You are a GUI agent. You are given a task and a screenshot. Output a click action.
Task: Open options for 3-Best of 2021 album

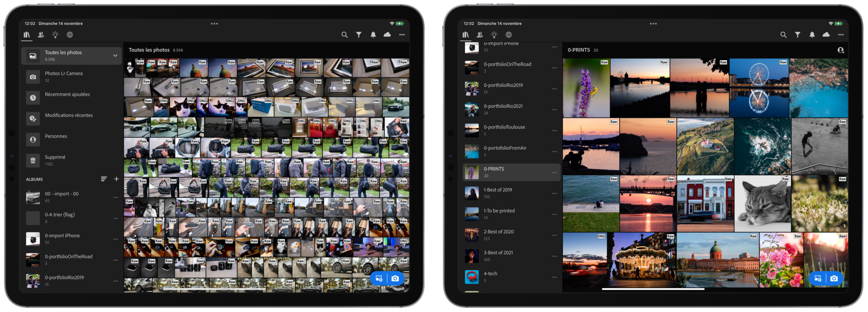pyautogui.click(x=554, y=256)
